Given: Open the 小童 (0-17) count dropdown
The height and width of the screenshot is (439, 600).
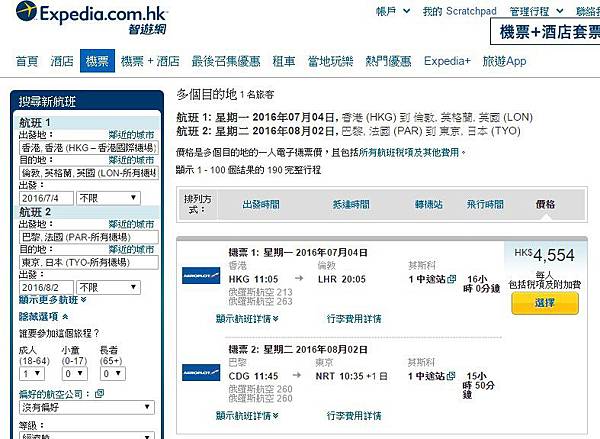Looking at the screenshot, I should (74, 374).
